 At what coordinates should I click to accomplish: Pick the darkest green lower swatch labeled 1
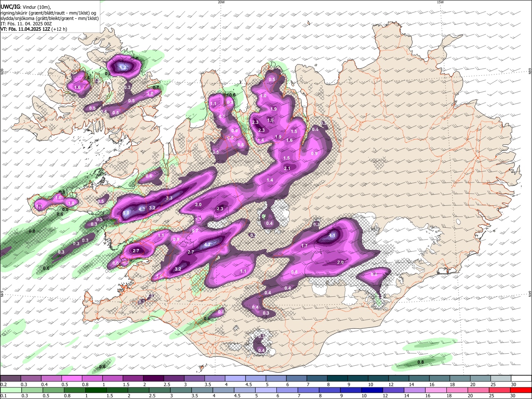[96, 390]
